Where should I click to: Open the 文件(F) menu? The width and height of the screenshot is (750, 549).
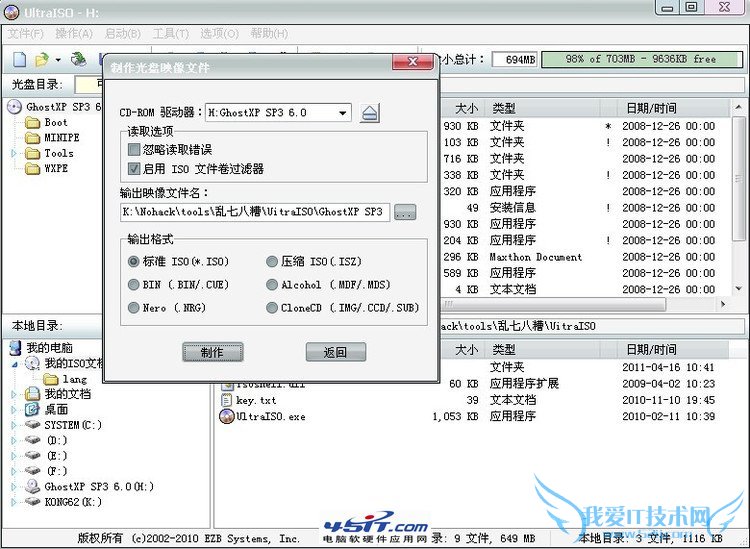pyautogui.click(x=25, y=34)
